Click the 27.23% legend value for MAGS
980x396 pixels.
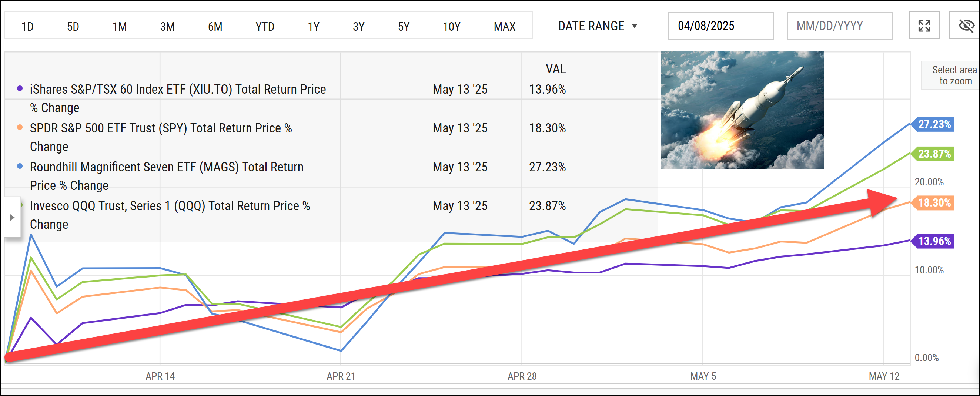547,167
